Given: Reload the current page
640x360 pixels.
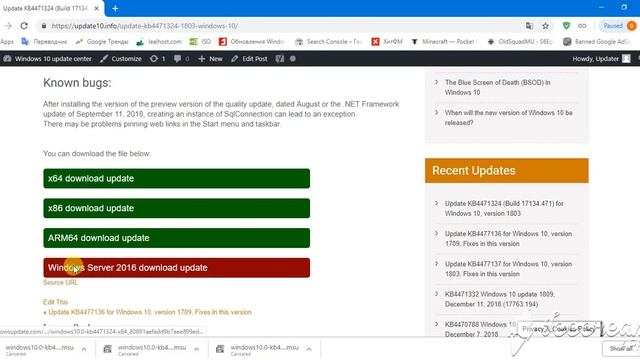Looking at the screenshot, I should [24, 26].
